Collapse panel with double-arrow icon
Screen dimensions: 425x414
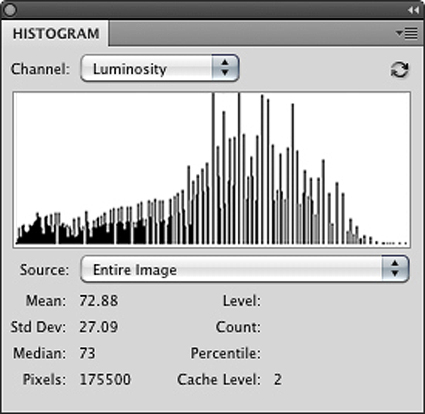point(413,10)
